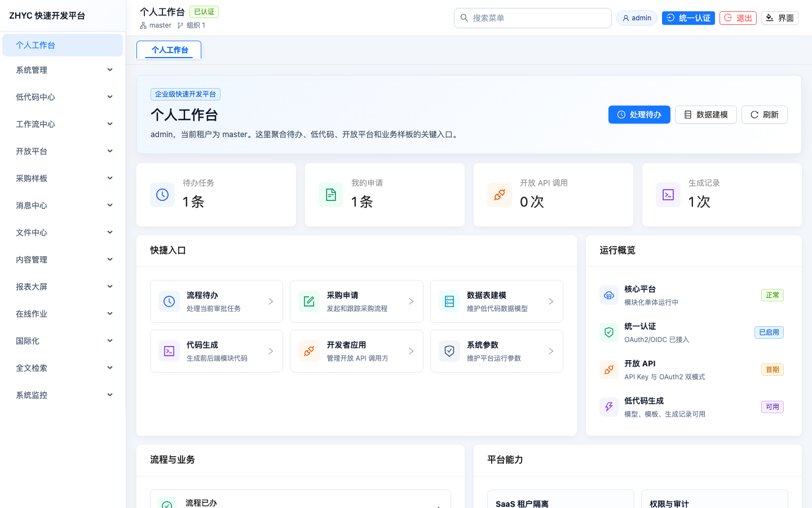Open 代码生成 via its right arrow

271,351
